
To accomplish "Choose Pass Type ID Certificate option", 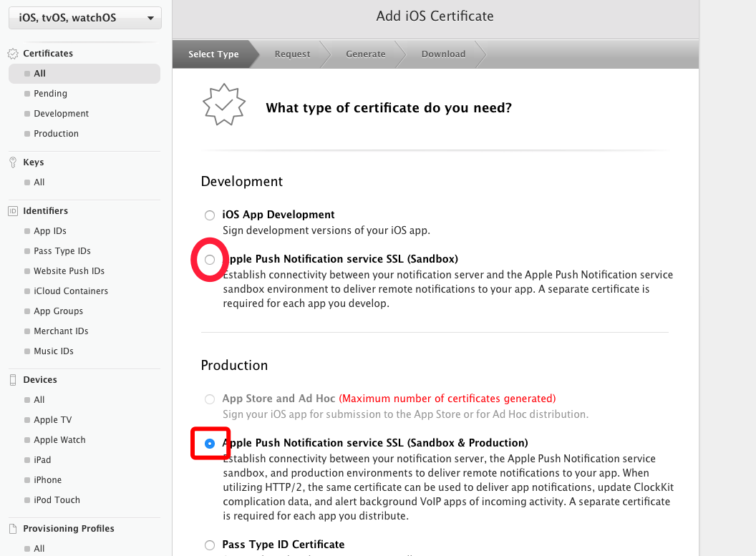I will pyautogui.click(x=210, y=545).
